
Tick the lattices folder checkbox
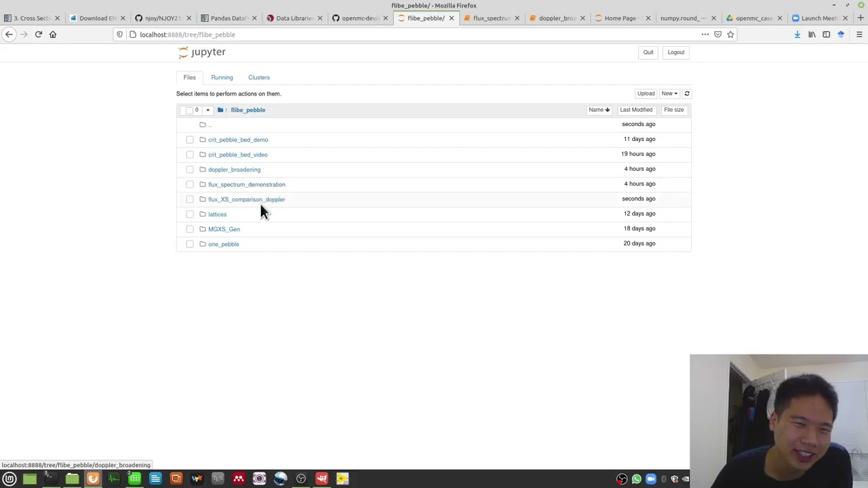(190, 214)
